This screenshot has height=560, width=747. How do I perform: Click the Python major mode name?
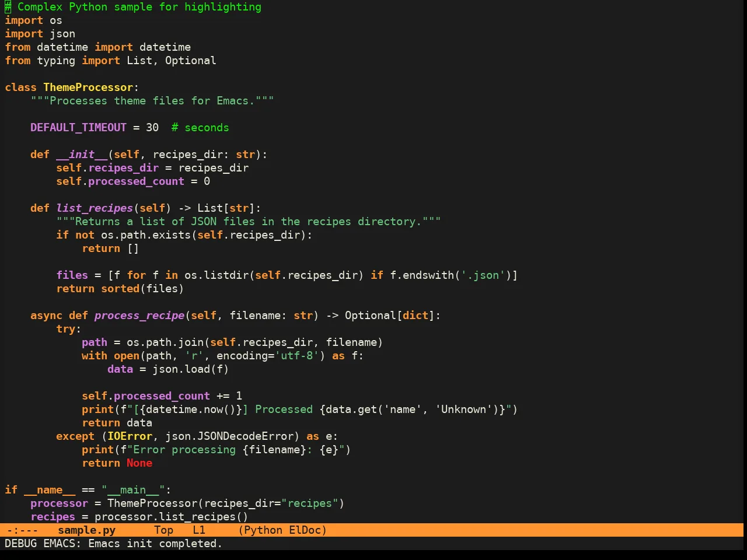tap(263, 530)
